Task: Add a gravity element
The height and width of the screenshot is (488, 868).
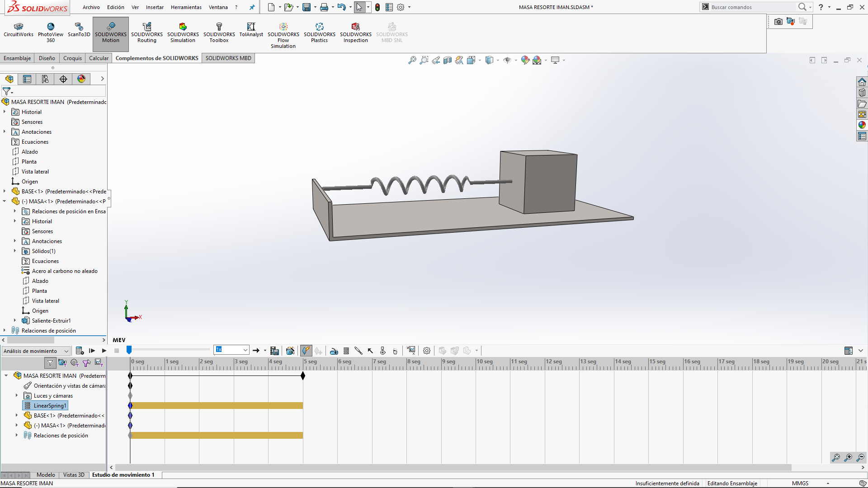Action: tap(395, 351)
